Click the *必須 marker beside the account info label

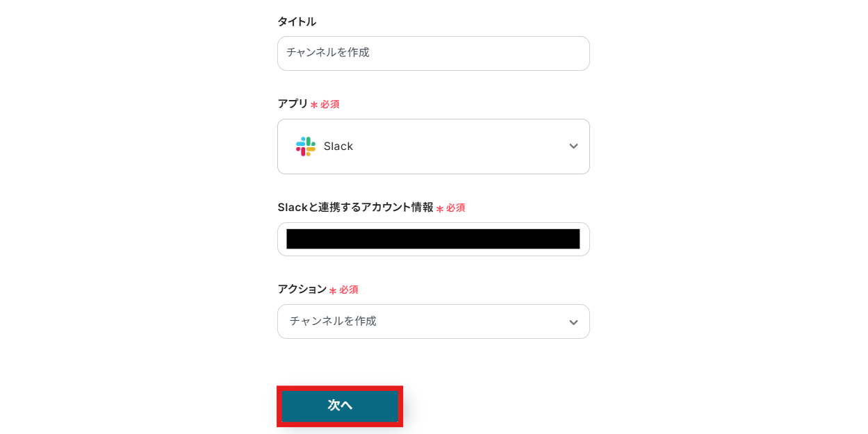pos(452,208)
